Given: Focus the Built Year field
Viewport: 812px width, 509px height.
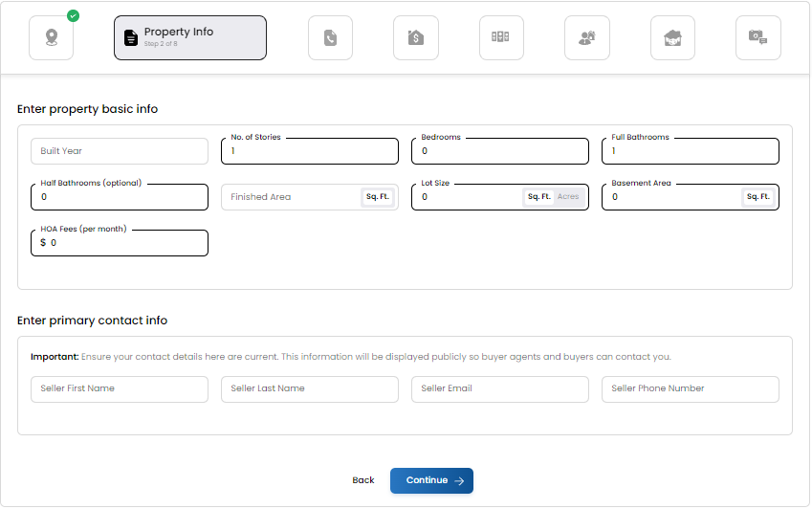Looking at the screenshot, I should [120, 151].
